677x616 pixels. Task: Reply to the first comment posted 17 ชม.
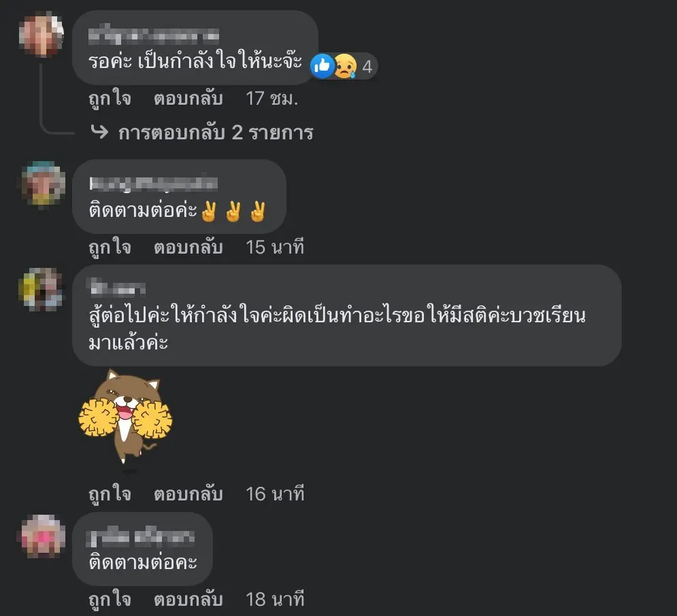click(188, 99)
